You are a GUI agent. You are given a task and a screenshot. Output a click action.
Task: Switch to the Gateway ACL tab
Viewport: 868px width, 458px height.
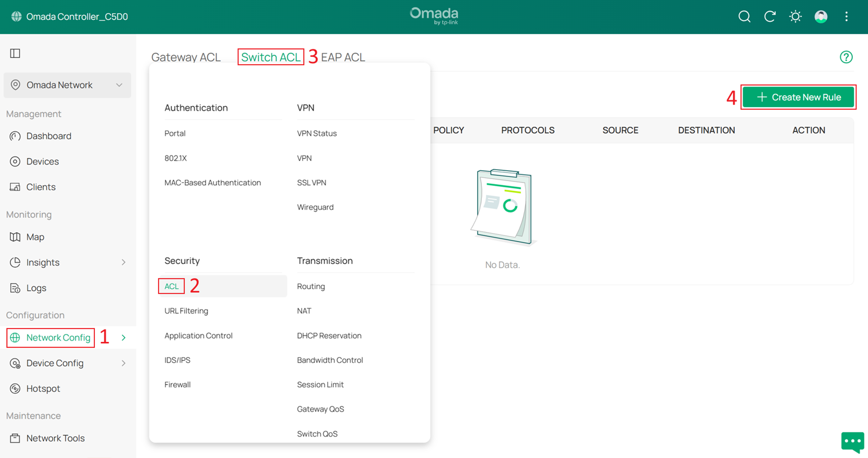(186, 57)
